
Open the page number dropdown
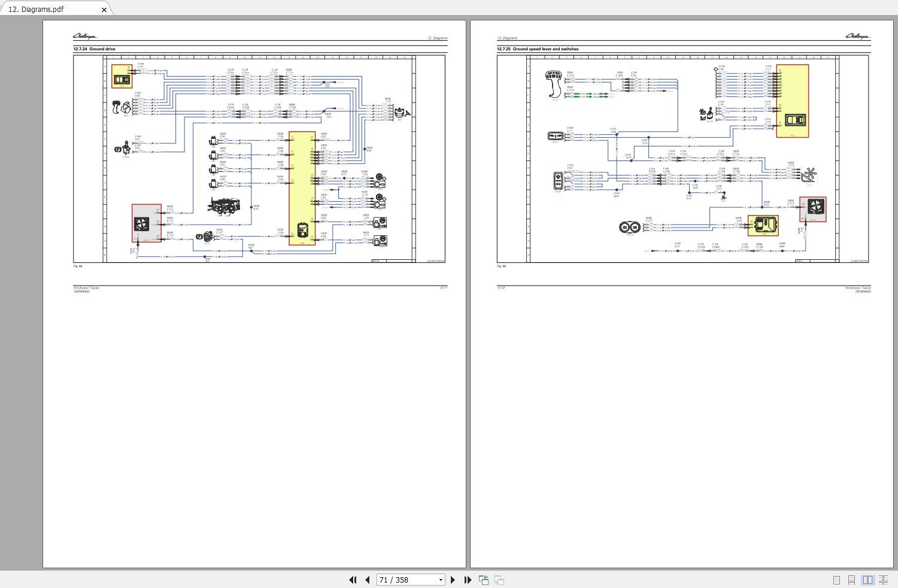pyautogui.click(x=440, y=580)
